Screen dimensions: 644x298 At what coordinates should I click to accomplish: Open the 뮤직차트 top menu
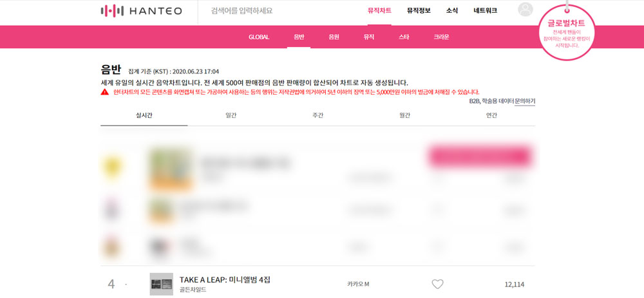coord(379,11)
